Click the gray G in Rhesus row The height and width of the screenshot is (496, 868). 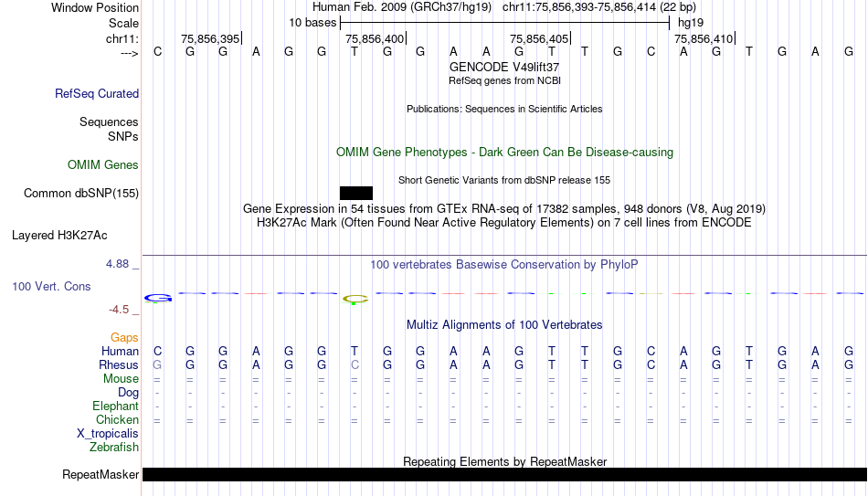point(157,364)
